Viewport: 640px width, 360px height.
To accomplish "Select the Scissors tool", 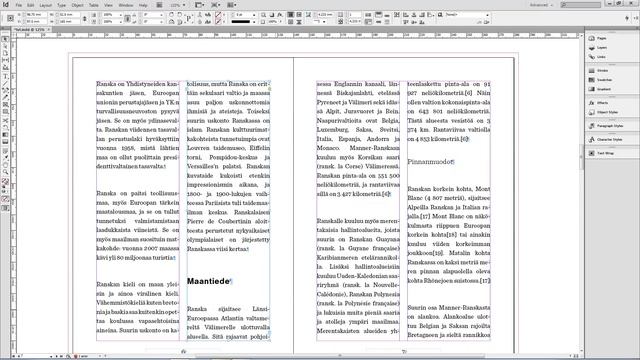I will click(5, 121).
